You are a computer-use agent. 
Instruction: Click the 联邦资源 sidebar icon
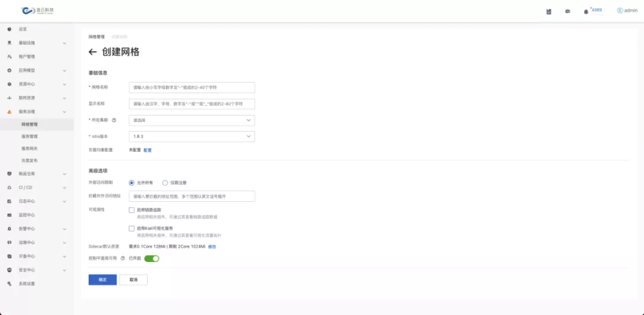coord(9,98)
